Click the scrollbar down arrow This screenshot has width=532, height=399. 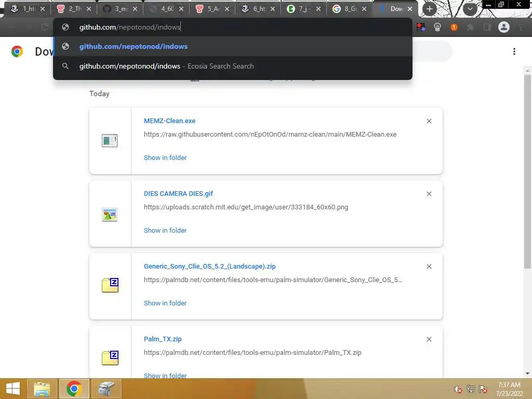(527, 374)
